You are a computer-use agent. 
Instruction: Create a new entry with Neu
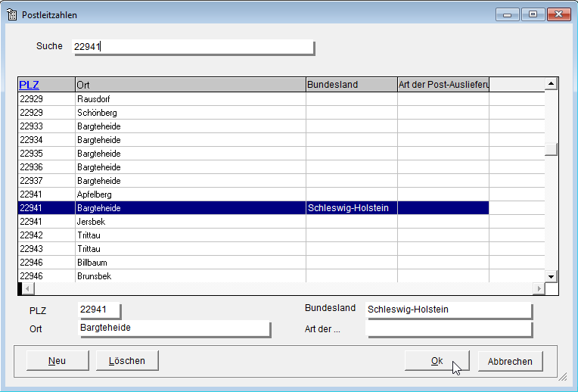(x=57, y=361)
